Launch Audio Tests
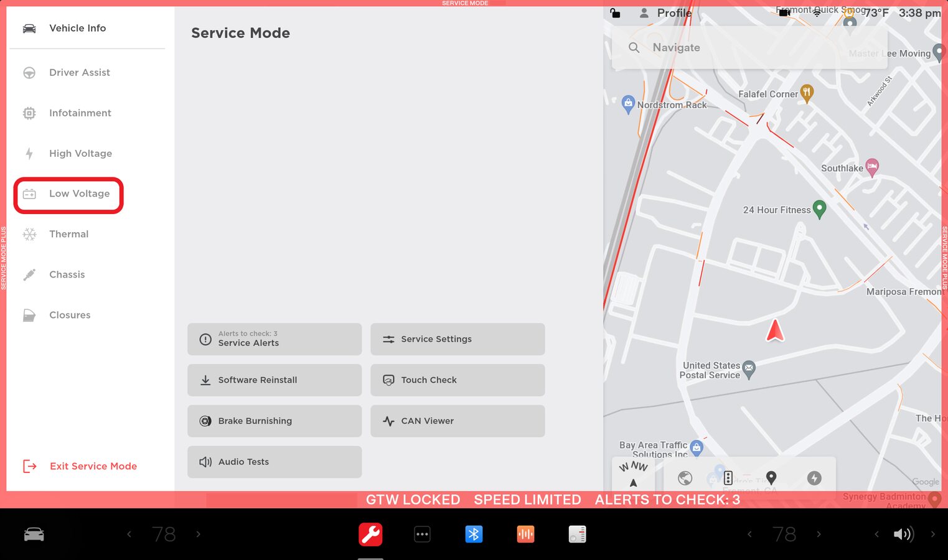948x560 pixels. point(274,462)
